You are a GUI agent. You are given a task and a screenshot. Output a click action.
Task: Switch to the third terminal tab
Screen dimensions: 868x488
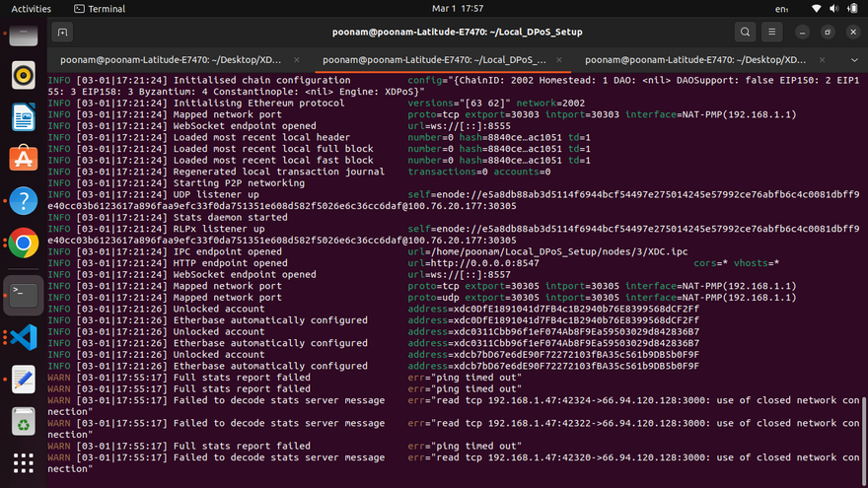point(695,60)
